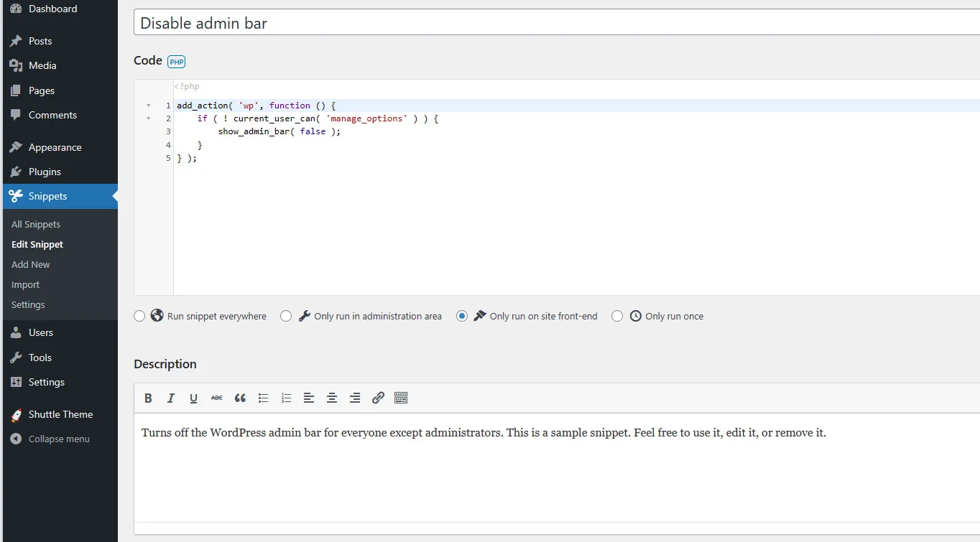Image resolution: width=980 pixels, height=542 pixels.
Task: Select Run snippet everywhere option
Action: point(139,316)
